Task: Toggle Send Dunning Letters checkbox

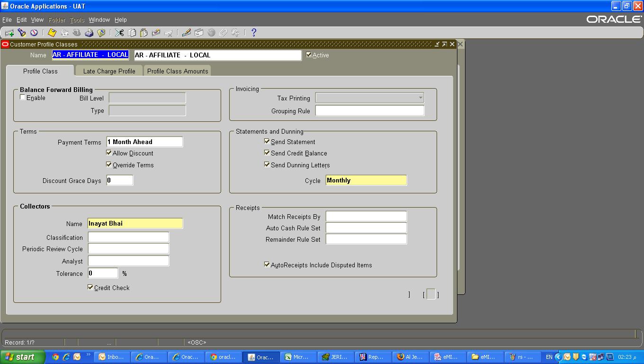Action: [x=267, y=164]
